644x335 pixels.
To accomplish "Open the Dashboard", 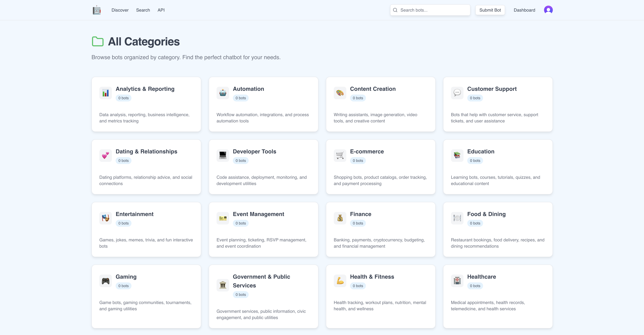I will [x=524, y=10].
